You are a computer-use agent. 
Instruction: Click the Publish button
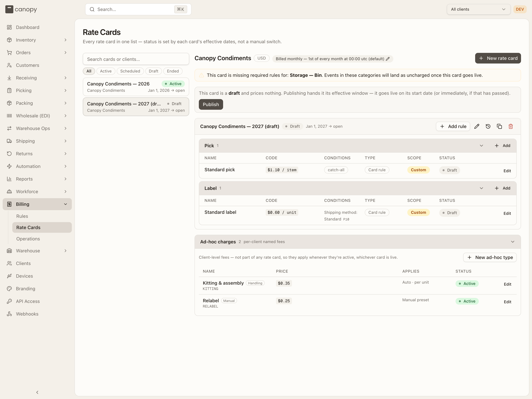(x=211, y=104)
